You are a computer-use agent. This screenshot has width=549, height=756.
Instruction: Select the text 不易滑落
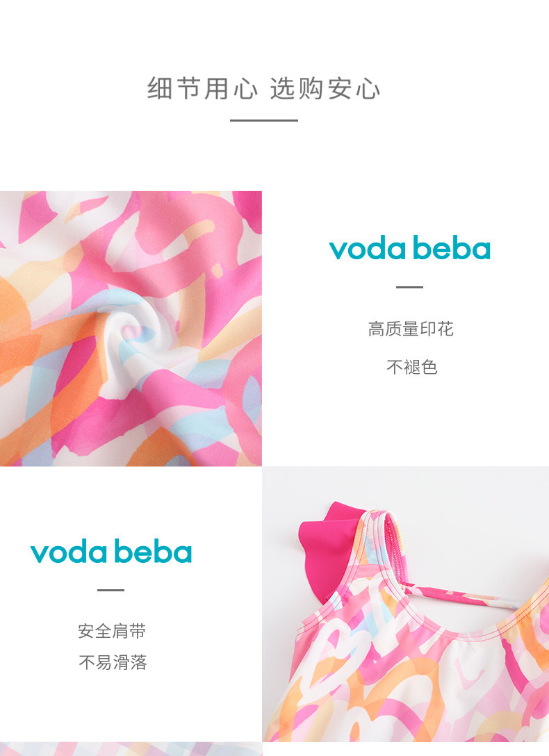point(113,662)
